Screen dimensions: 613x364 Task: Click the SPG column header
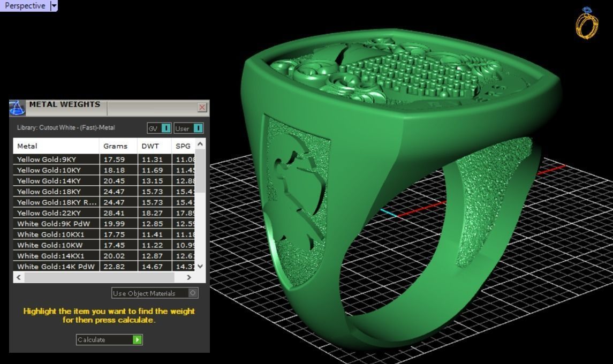click(183, 146)
